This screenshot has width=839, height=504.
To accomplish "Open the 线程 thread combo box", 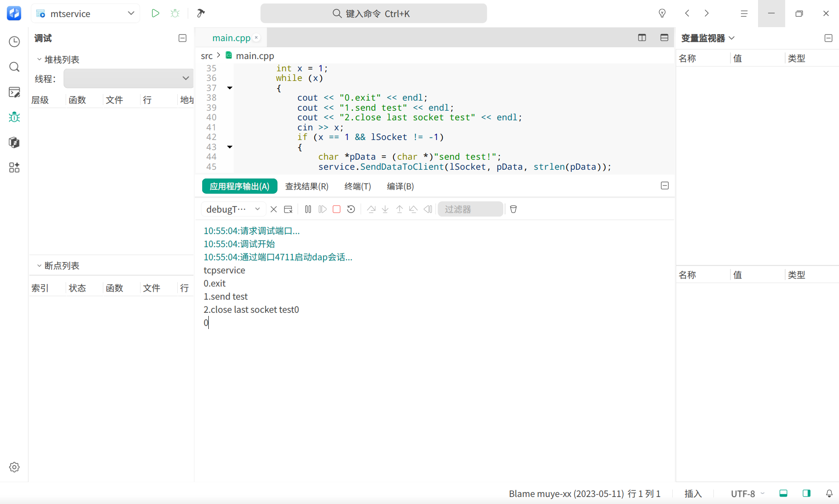I will tap(128, 78).
